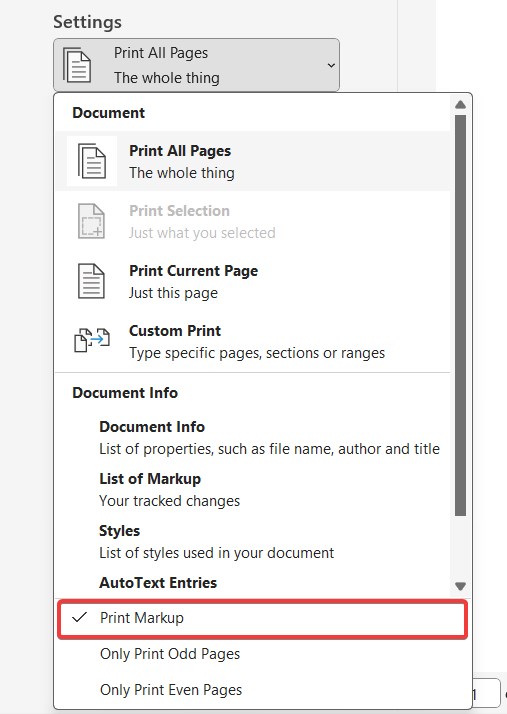The width and height of the screenshot is (507, 714).
Task: Click the Custom Print pages-arrow icon
Action: [x=92, y=340]
